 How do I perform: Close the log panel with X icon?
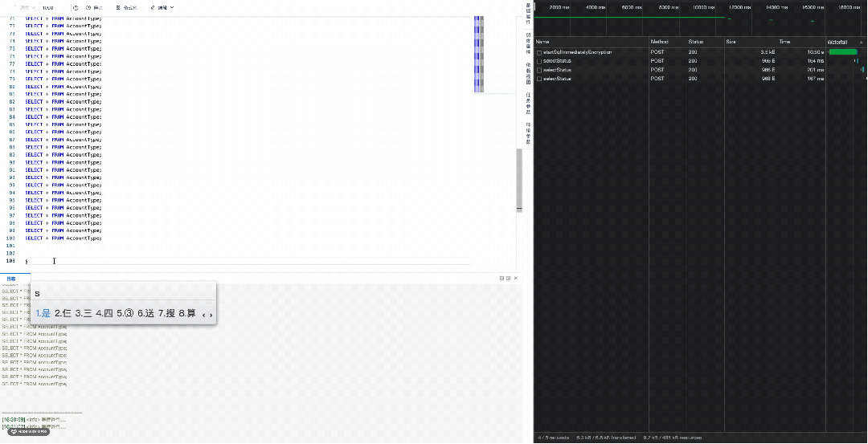pos(515,278)
